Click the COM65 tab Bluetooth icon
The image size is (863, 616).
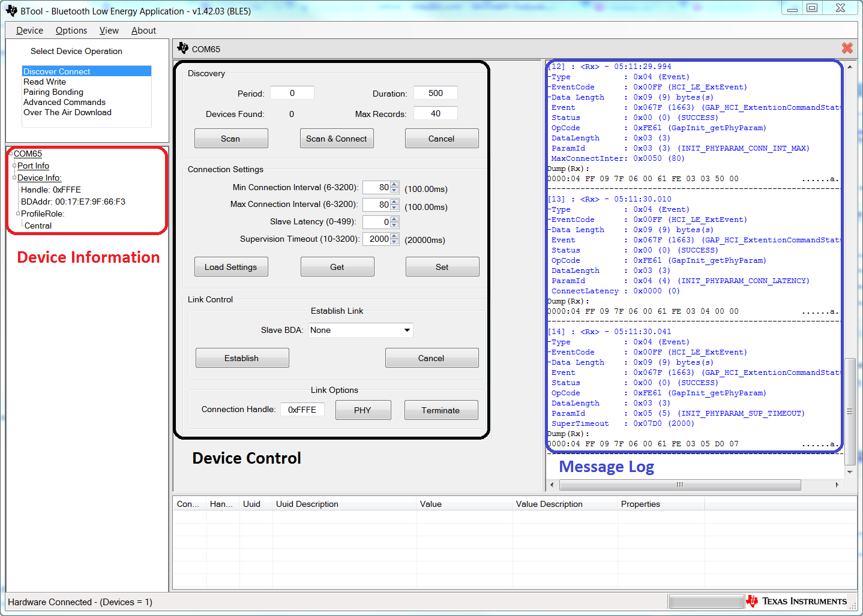click(183, 49)
